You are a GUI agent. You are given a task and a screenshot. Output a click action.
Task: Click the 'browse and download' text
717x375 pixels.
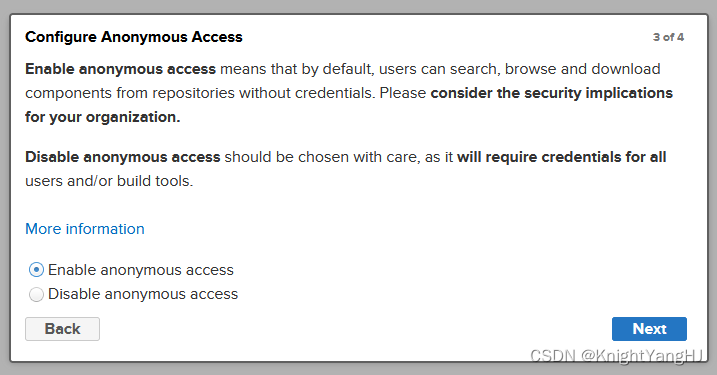point(583,69)
